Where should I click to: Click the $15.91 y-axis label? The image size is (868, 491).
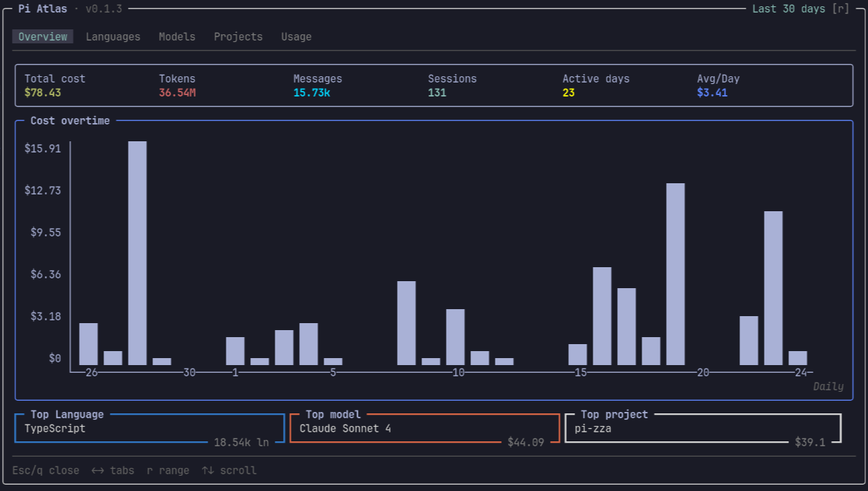click(43, 148)
